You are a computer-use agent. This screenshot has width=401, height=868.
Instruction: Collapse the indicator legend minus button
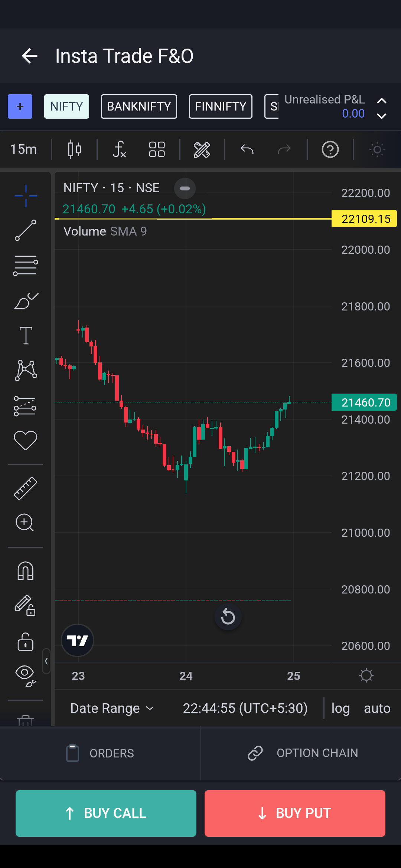point(185,188)
